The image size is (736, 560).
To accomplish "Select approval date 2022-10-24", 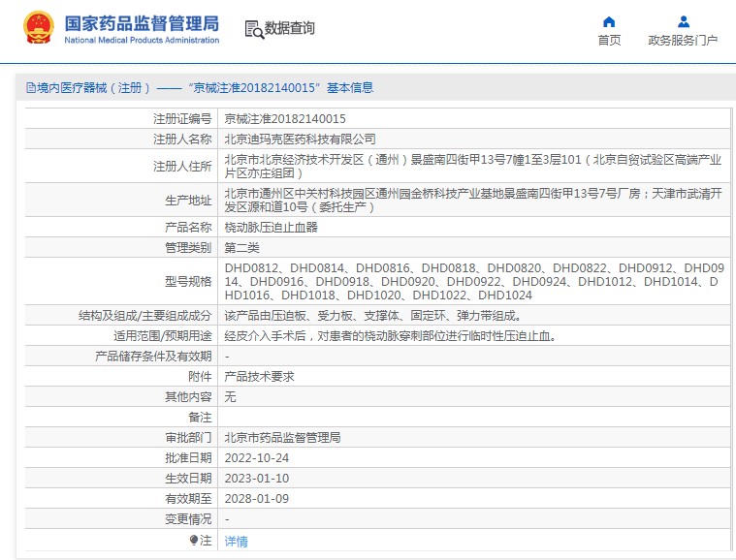I will click(257, 457).
